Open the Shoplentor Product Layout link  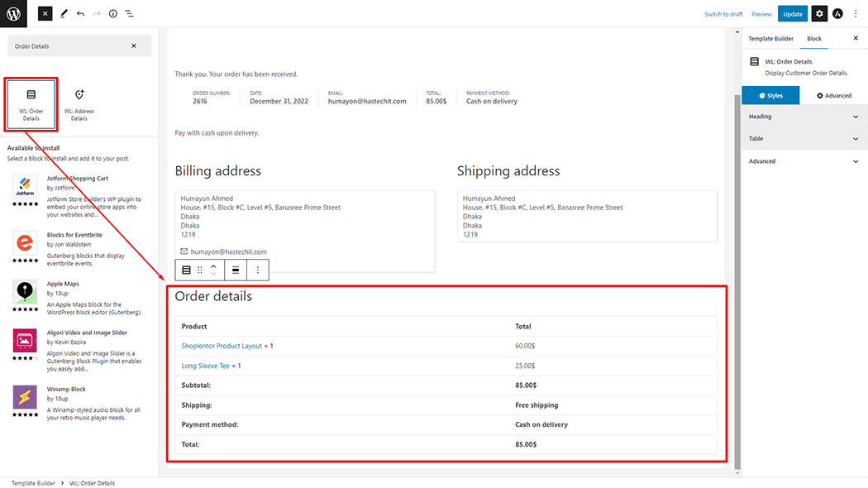pyautogui.click(x=222, y=346)
